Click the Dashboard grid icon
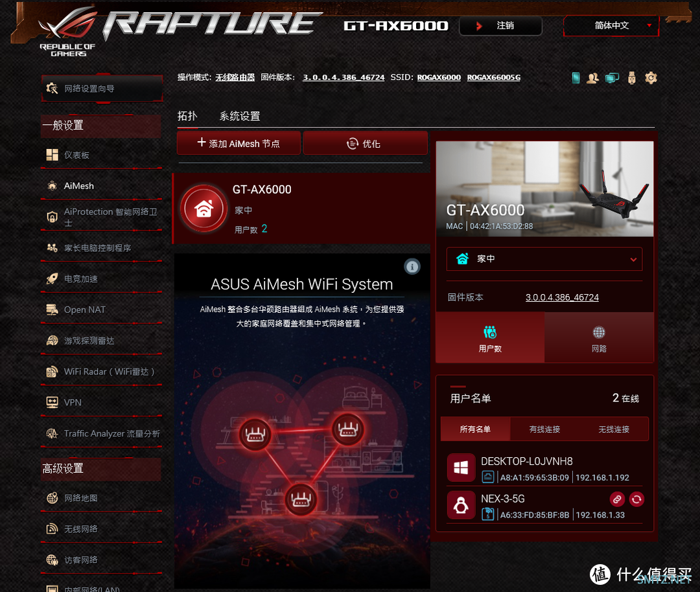 (x=52, y=155)
